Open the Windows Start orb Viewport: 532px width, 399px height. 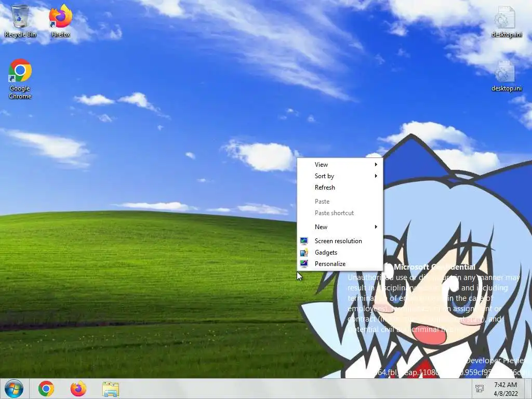14,389
